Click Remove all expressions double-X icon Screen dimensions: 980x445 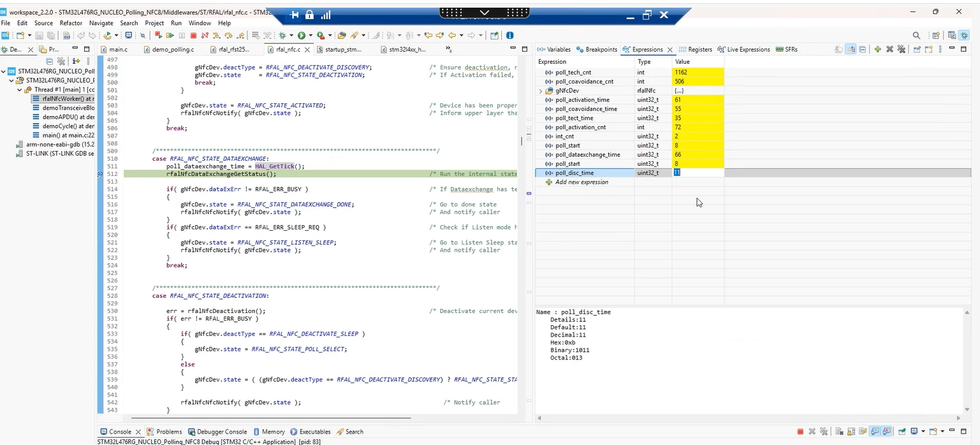coord(902,49)
